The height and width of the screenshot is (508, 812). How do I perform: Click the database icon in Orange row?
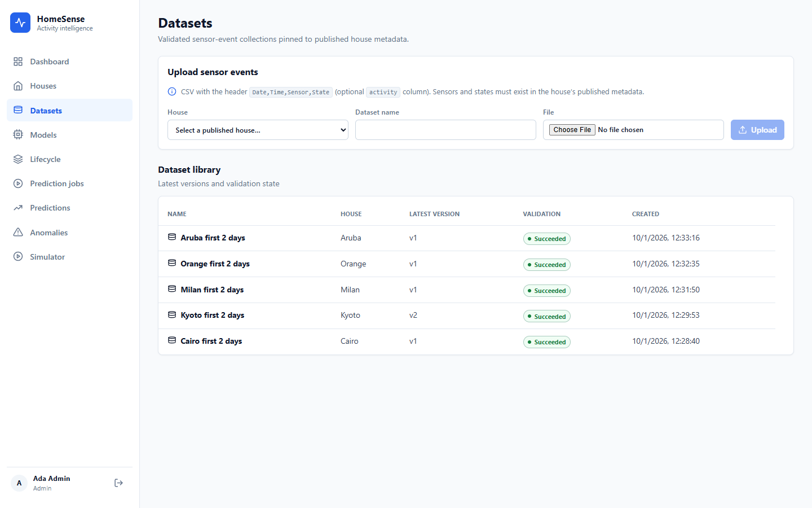(x=172, y=263)
